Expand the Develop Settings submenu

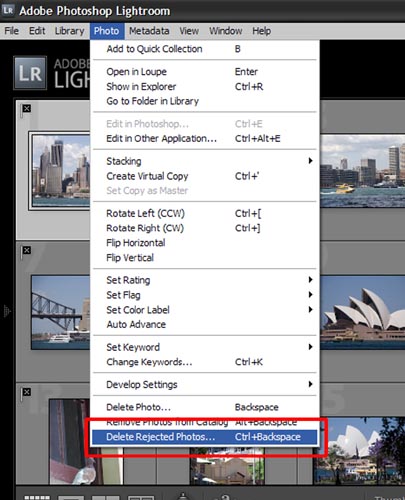205,385
